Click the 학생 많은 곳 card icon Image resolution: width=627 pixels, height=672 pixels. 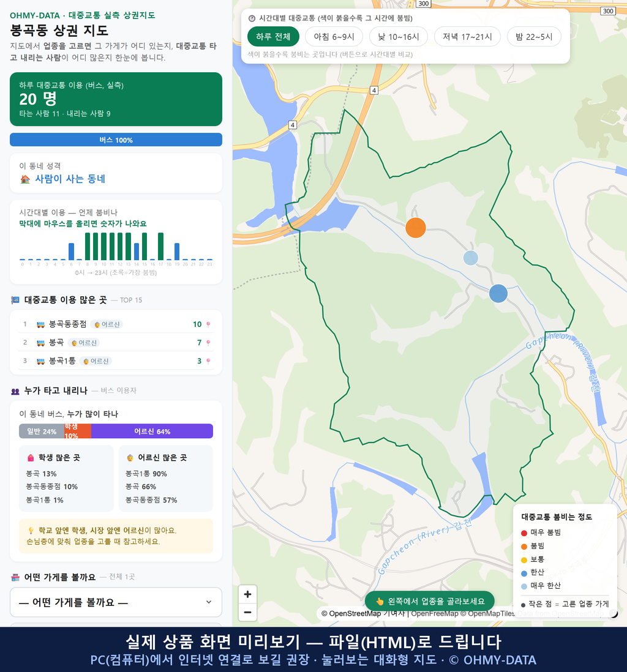point(31,458)
